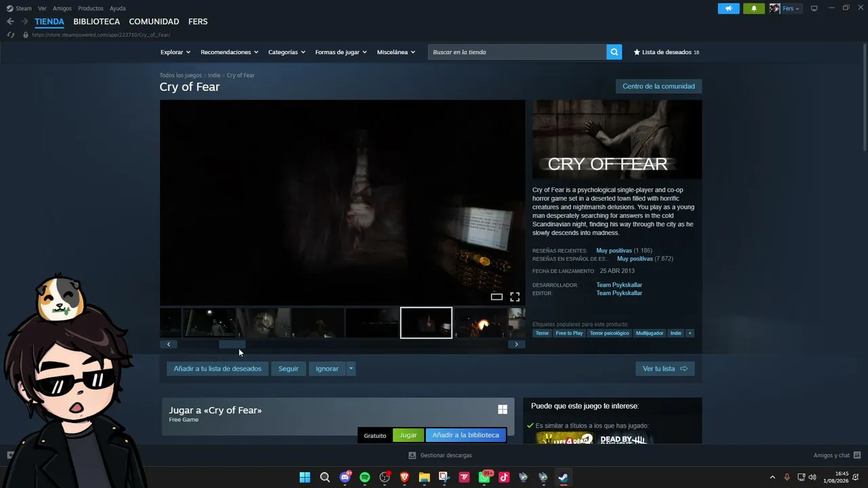Expand the Miscelánea menu
This screenshot has height=488, width=868.
(x=396, y=52)
